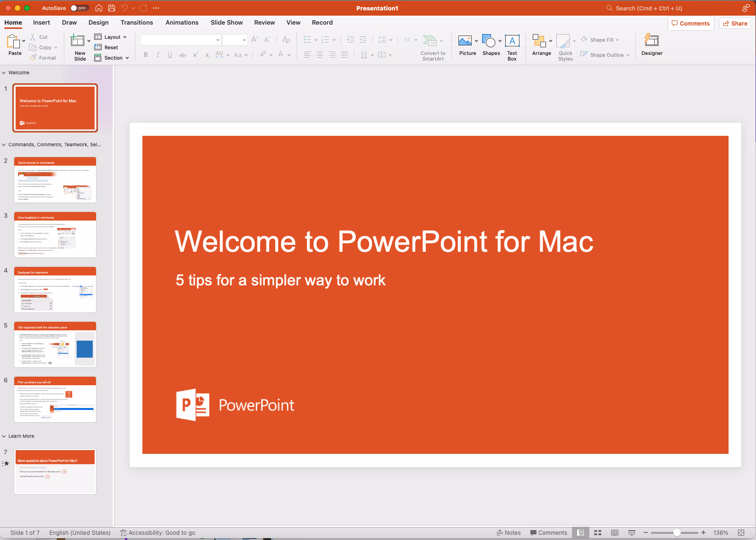
Task: Switch to Reading View
Action: tap(615, 532)
